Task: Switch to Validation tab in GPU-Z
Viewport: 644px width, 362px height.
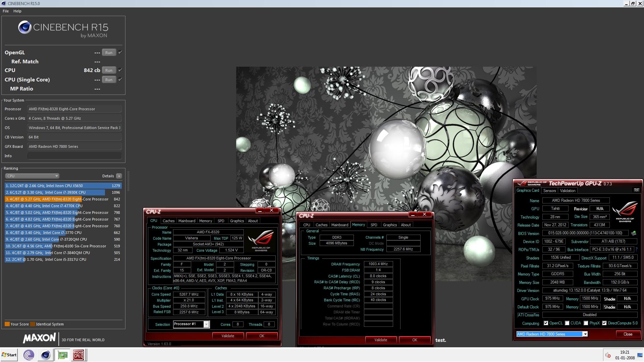Action: pos(568,191)
